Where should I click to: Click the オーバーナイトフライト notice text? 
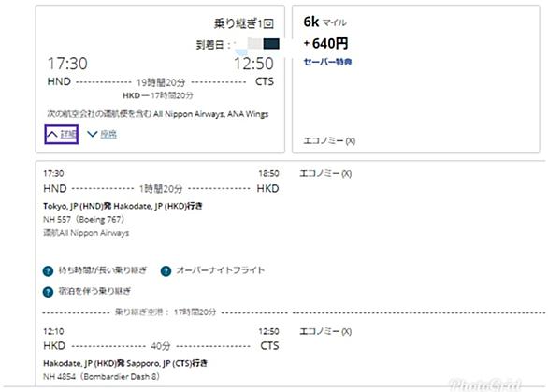coord(220,270)
